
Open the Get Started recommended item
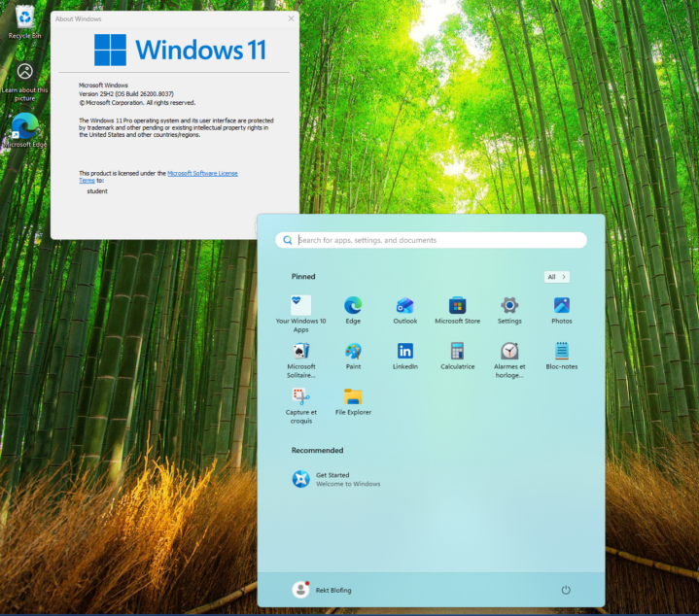pyautogui.click(x=336, y=479)
